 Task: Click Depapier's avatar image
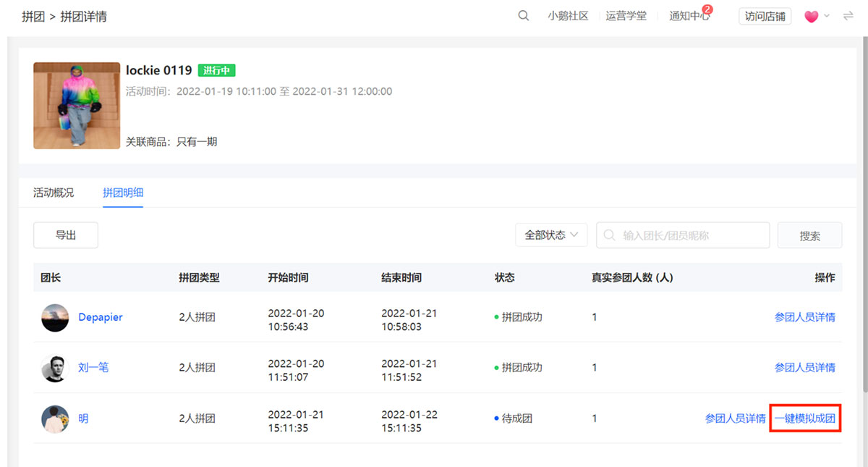(x=55, y=317)
